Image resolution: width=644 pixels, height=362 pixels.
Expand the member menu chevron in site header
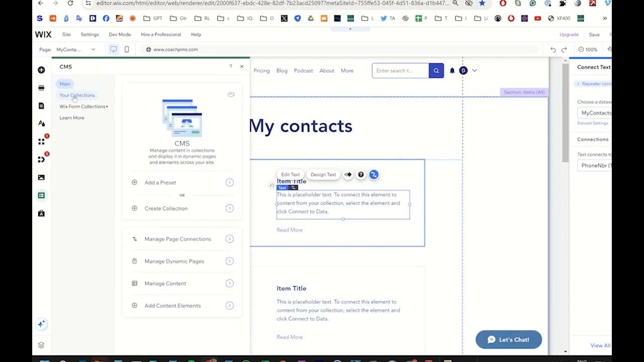(x=474, y=71)
